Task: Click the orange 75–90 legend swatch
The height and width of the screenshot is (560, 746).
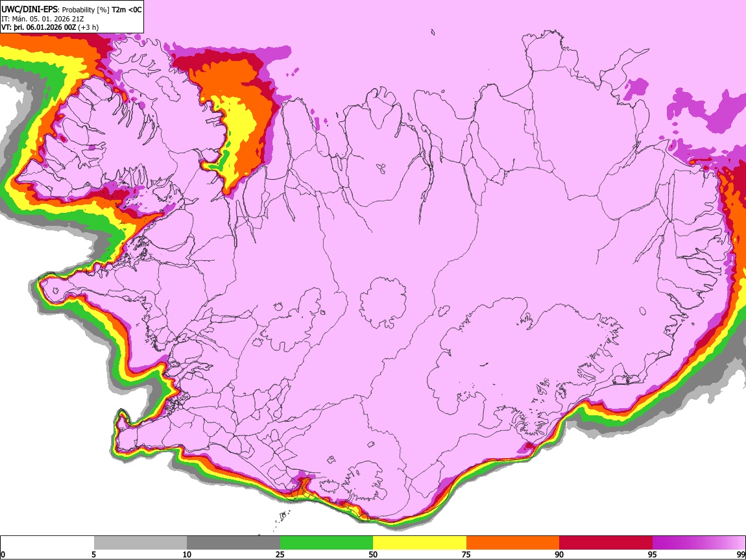Action: [x=512, y=543]
